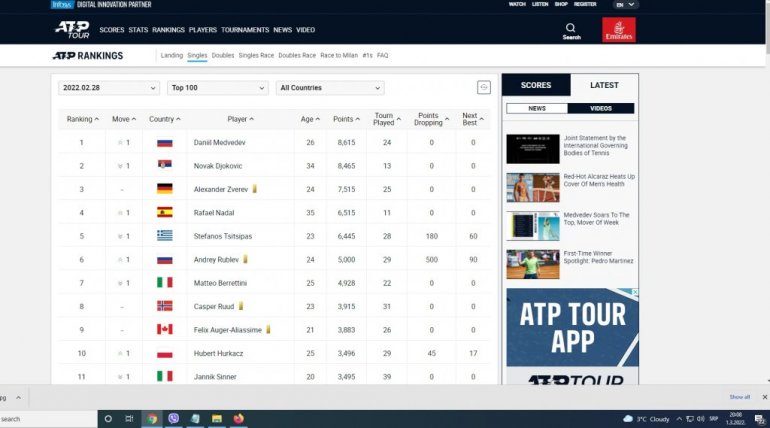
Task: Open the Red-Hot Alcaraz video thumbnail
Action: click(532, 187)
